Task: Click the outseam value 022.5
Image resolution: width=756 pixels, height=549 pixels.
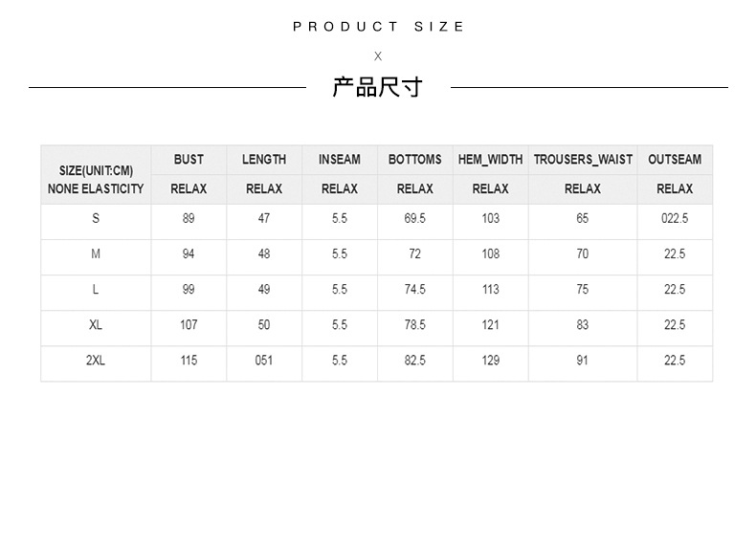Action: pyautogui.click(x=675, y=219)
